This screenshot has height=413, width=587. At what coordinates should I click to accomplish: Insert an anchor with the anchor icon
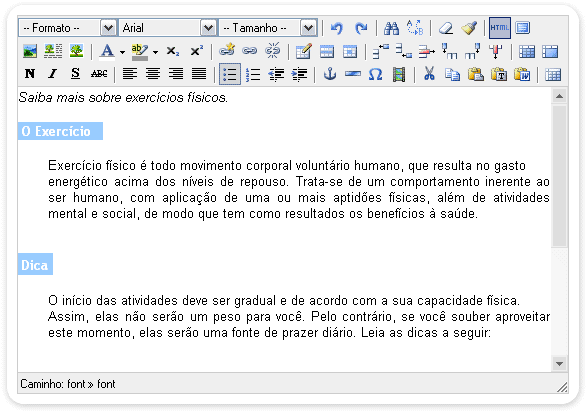click(x=330, y=74)
